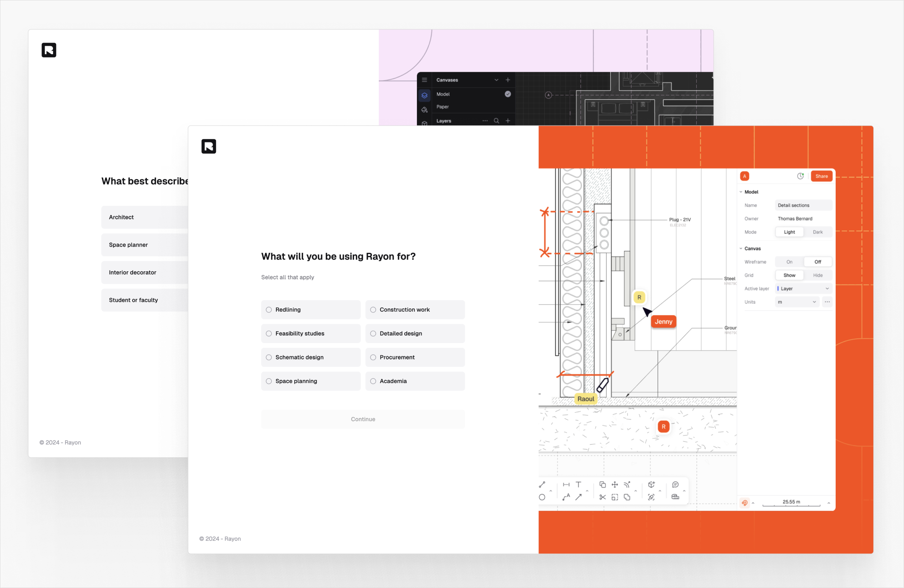This screenshot has width=904, height=588.
Task: Click the move tool icon
Action: (x=615, y=484)
